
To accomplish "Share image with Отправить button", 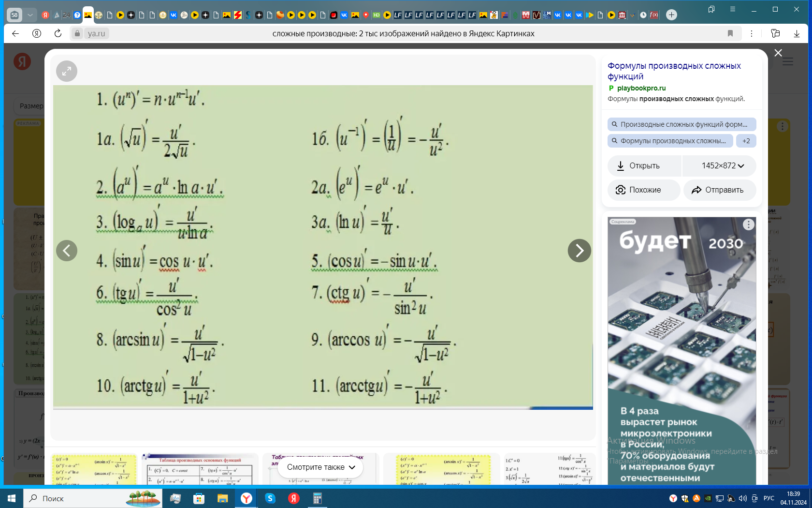I will [720, 190].
